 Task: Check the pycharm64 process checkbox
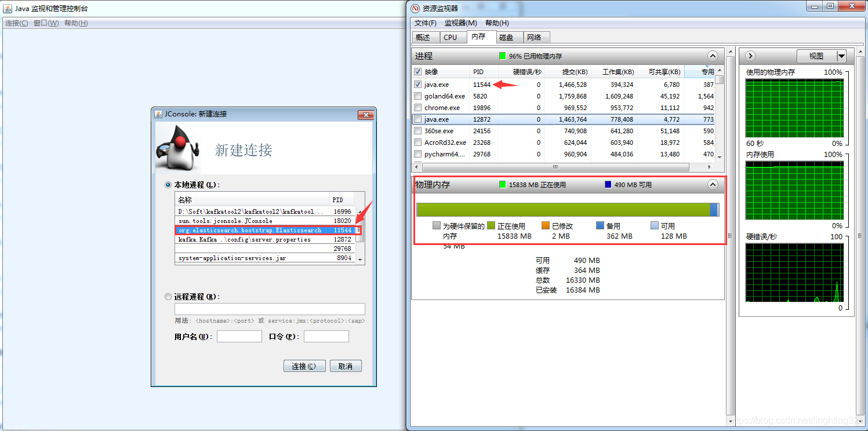click(418, 154)
